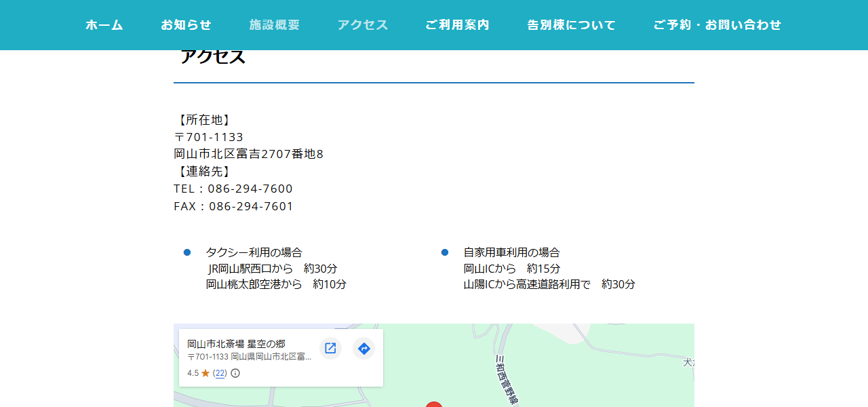The image size is (868, 407).
Task: Click TEL：086-294-7600 text
Action: pos(233,189)
